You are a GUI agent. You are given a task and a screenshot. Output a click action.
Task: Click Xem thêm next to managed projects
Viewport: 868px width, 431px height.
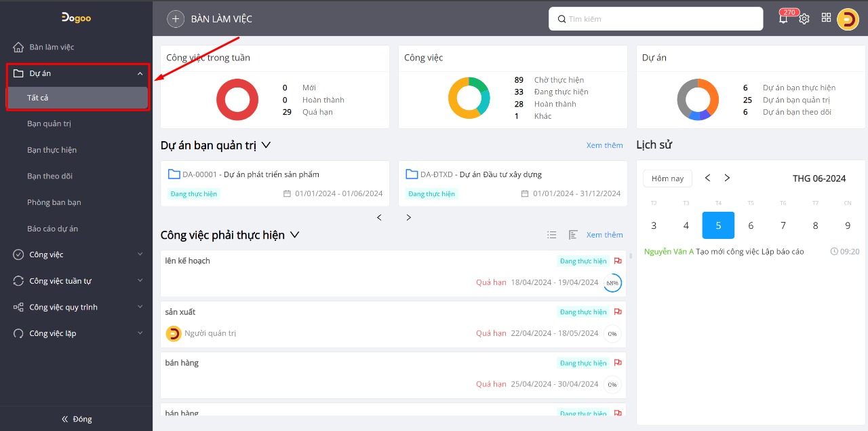[604, 145]
